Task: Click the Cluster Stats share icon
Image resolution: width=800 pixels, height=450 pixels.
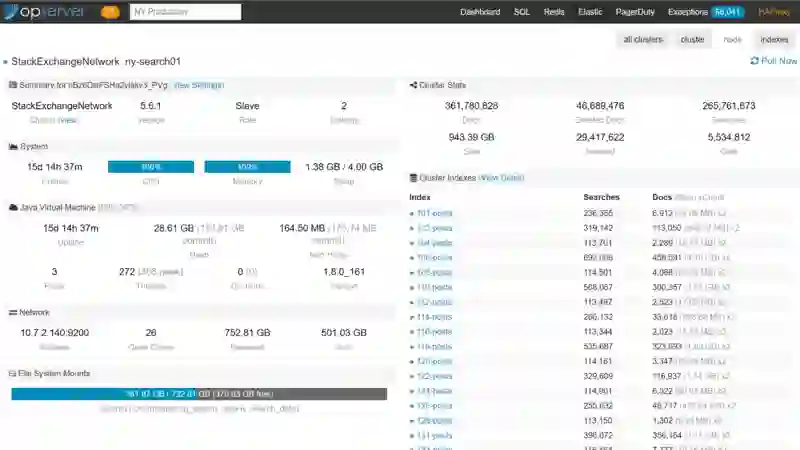Action: click(x=413, y=85)
